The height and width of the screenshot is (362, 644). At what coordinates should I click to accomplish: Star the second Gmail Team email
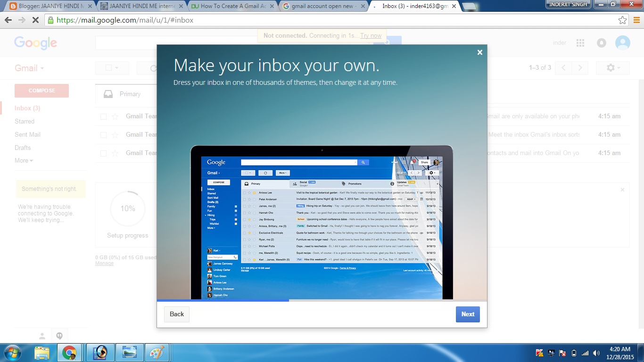tap(115, 135)
